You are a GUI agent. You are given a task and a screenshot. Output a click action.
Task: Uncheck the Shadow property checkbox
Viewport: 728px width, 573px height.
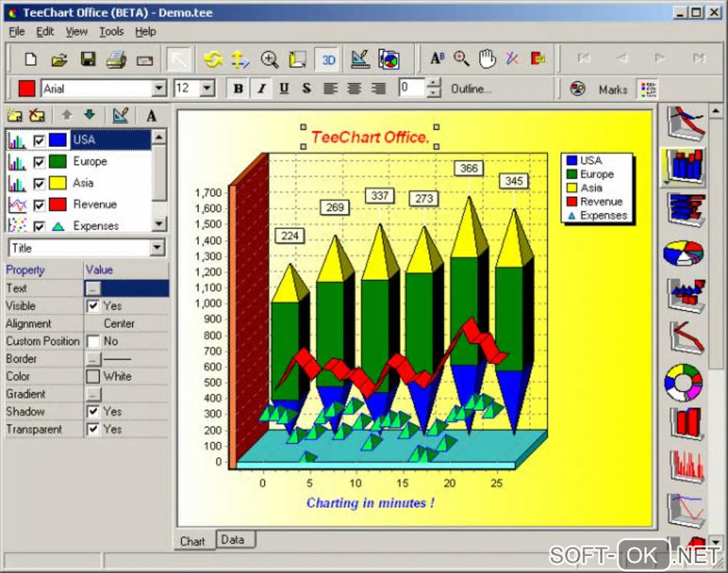click(93, 412)
